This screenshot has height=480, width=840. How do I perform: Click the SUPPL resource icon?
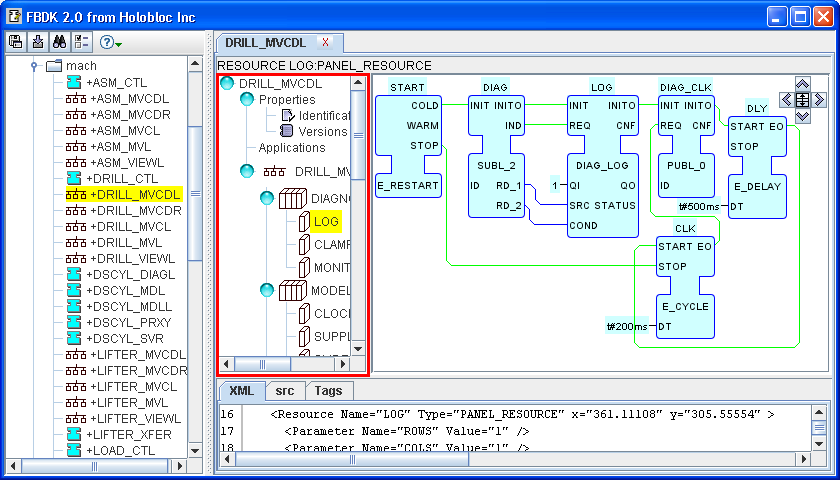pos(304,336)
